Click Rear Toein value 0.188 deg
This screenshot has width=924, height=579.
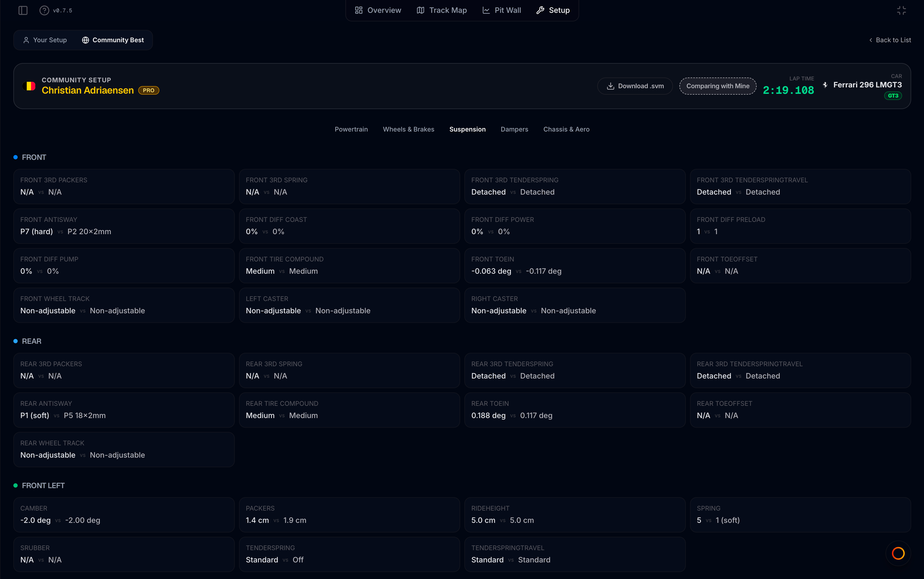(488, 415)
